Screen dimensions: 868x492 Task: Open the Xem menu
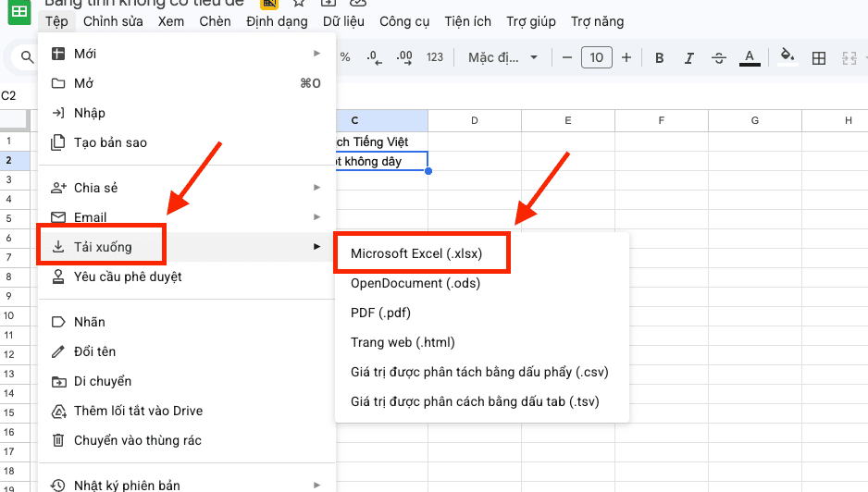171,21
